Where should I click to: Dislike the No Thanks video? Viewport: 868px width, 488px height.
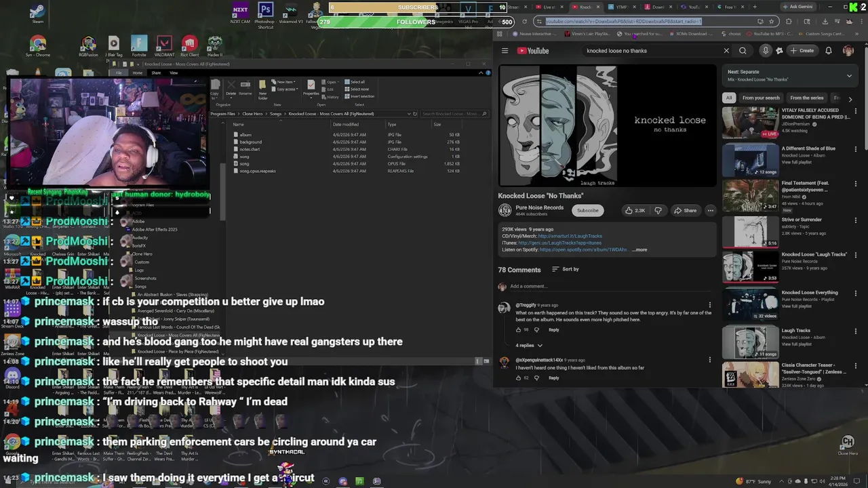(658, 211)
